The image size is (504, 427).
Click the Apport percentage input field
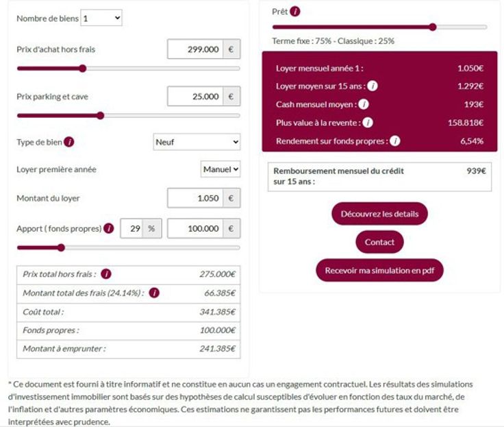131,228
